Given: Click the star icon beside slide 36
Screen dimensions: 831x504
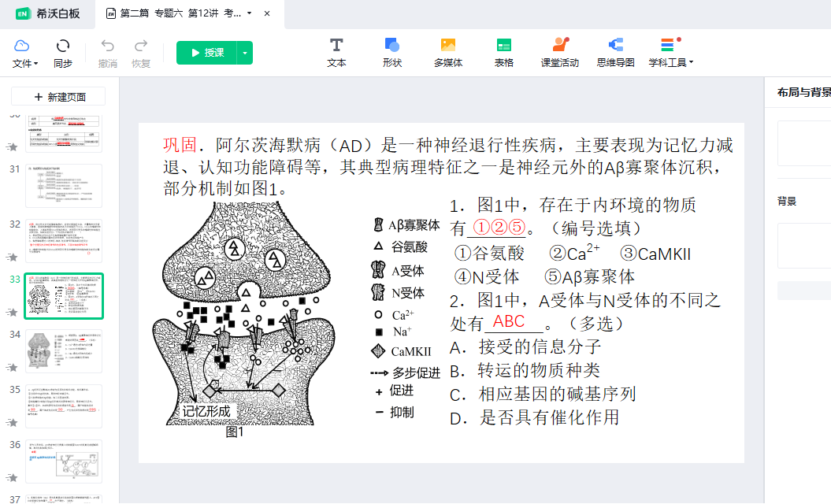Looking at the screenshot, I should coord(12,477).
